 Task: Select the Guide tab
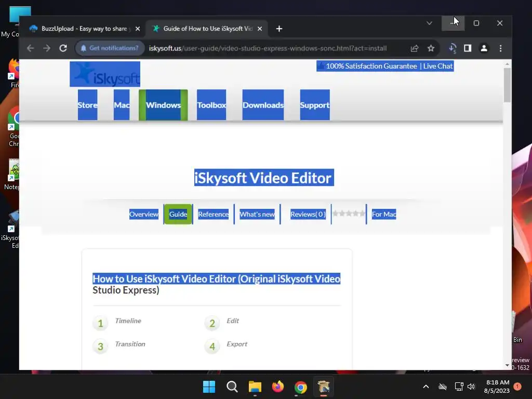point(178,214)
